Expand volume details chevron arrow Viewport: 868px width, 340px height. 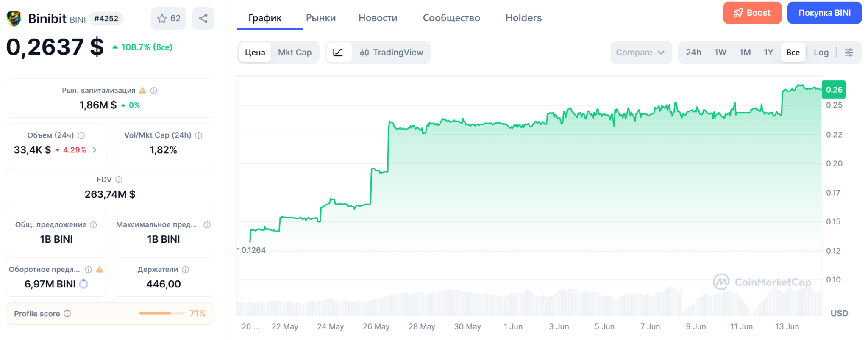(x=94, y=150)
